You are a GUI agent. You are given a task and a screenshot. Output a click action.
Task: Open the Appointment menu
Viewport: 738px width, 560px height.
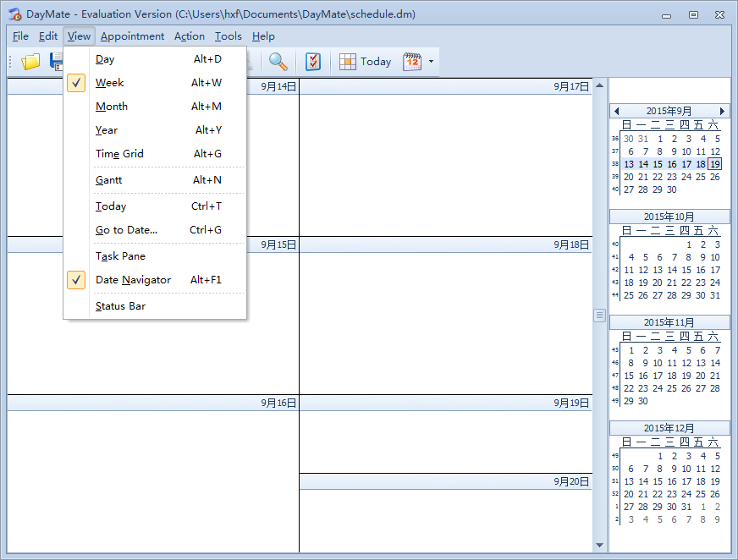pyautogui.click(x=132, y=36)
